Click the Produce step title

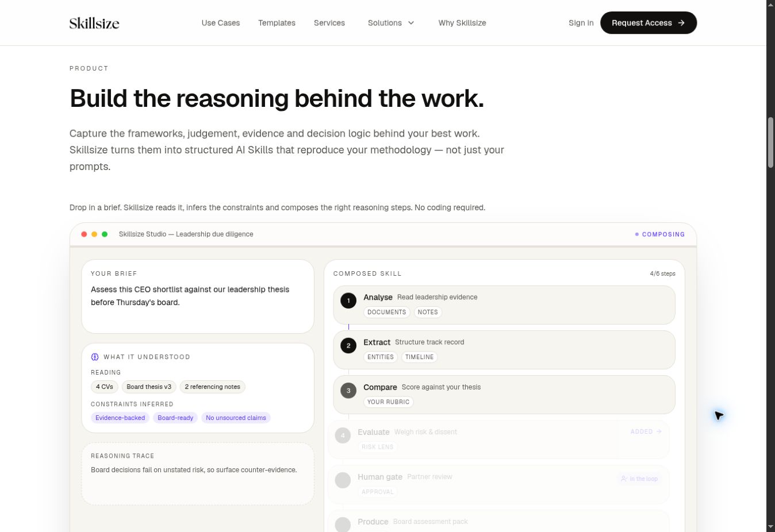(373, 522)
